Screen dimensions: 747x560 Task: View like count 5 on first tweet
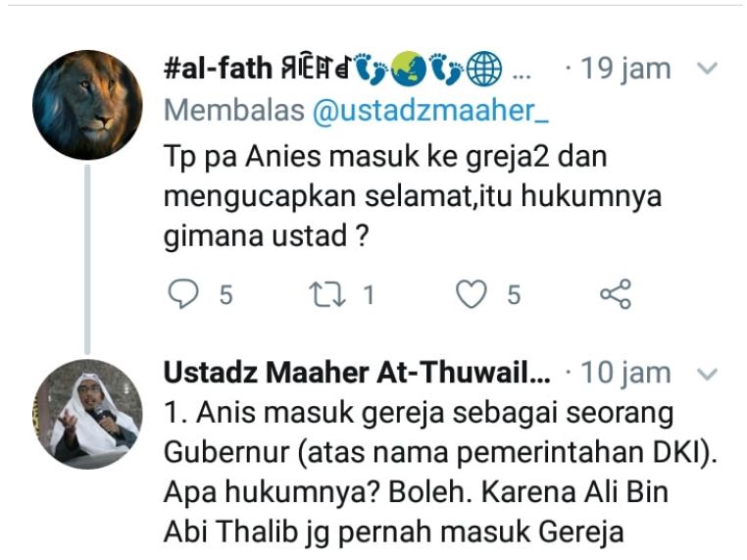pyautogui.click(x=513, y=294)
